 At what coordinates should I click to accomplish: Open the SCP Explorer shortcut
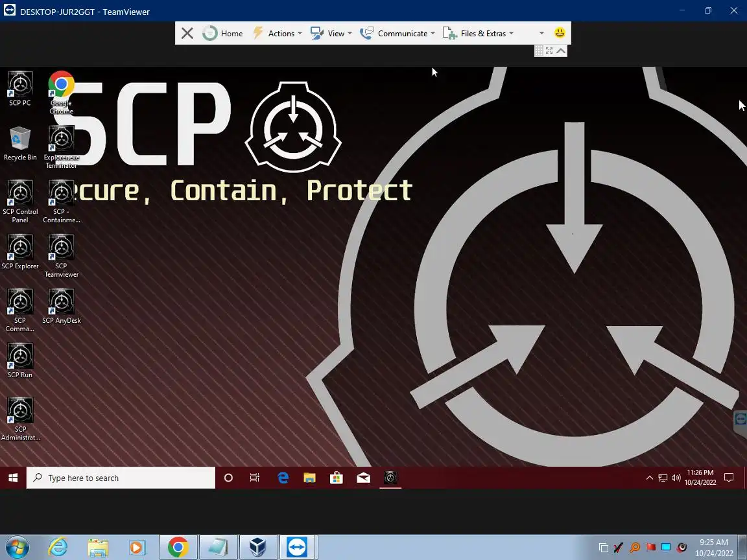pos(20,252)
